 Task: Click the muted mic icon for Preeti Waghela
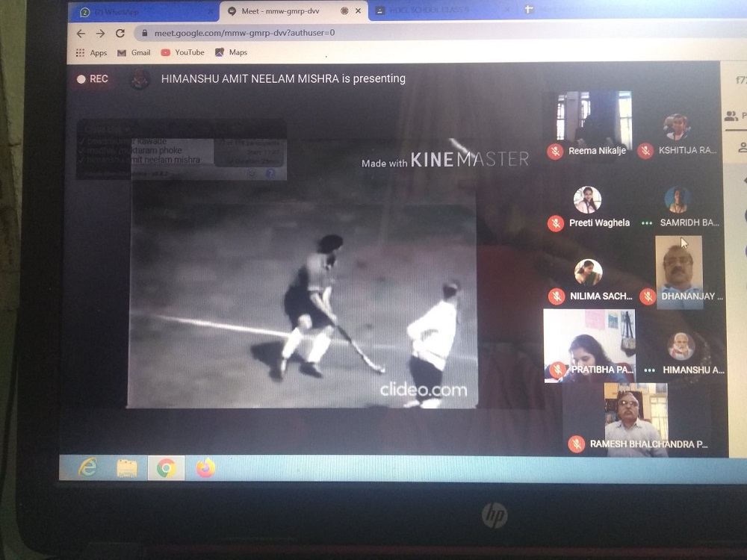[555, 223]
